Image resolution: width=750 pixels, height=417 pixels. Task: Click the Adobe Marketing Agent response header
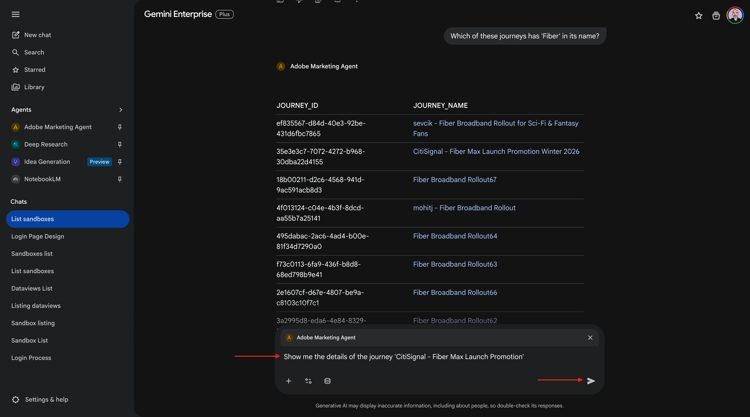pyautogui.click(x=317, y=66)
